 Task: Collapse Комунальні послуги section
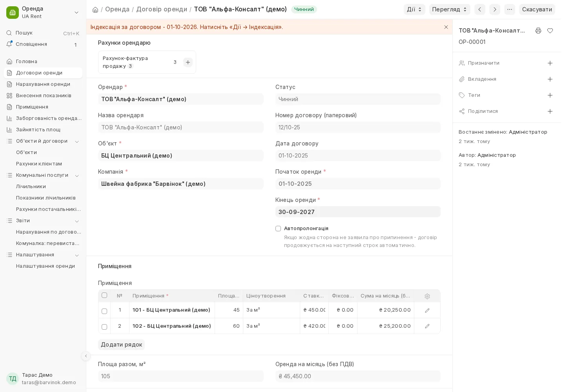tap(77, 176)
